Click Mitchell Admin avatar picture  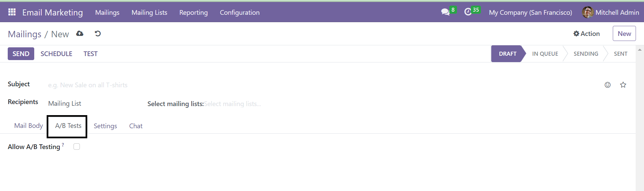pos(588,12)
